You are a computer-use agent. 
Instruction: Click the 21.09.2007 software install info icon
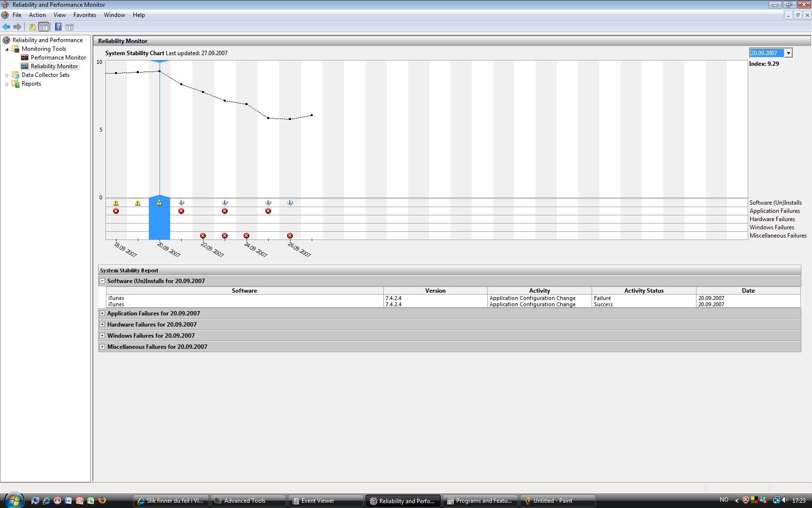181,203
